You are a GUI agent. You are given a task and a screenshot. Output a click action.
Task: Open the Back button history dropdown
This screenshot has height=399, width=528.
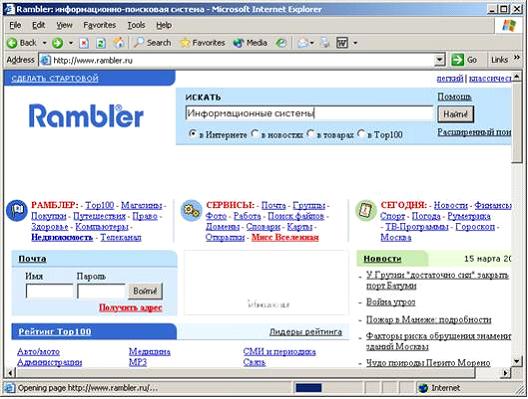pyautogui.click(x=44, y=43)
